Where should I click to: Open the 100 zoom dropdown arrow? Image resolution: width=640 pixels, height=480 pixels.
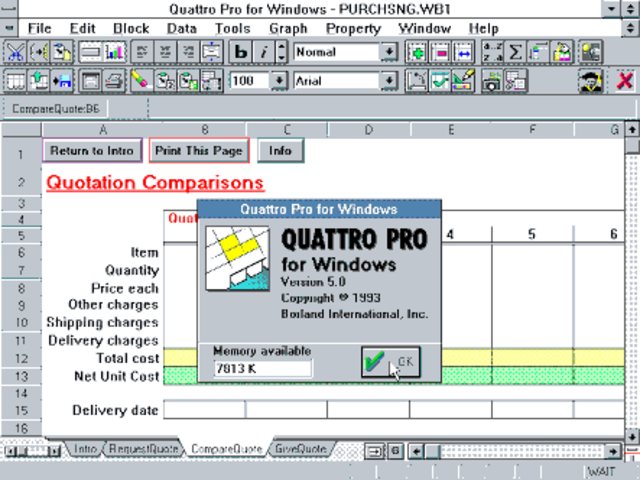click(x=279, y=81)
